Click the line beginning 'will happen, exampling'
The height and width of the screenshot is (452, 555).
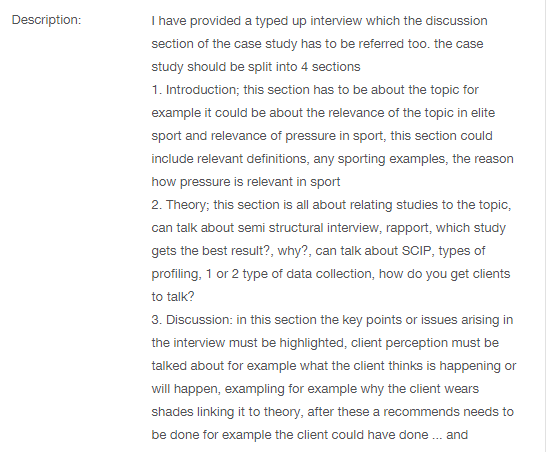[x=315, y=389]
